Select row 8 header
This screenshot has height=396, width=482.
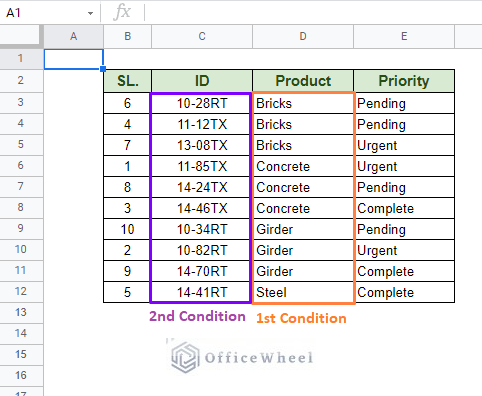coord(21,207)
